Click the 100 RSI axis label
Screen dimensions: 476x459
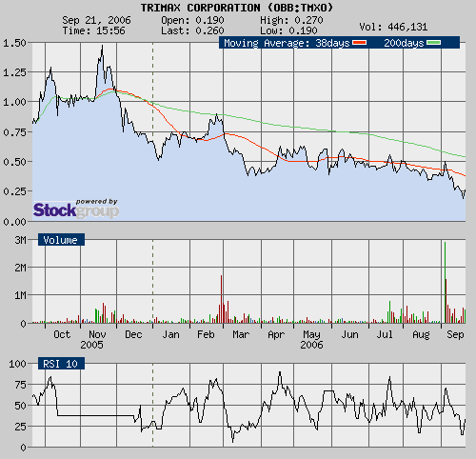tap(17, 364)
